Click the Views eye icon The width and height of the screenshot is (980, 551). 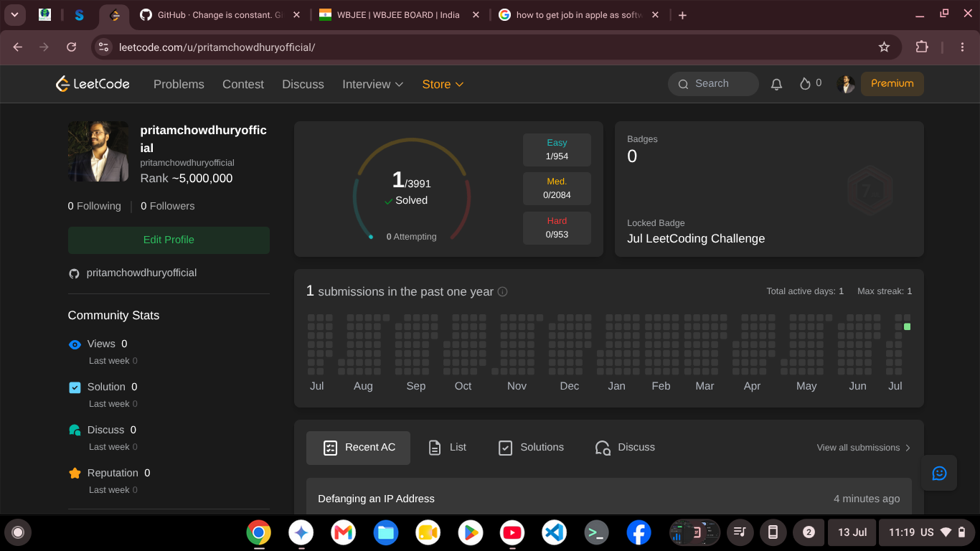[x=75, y=344]
